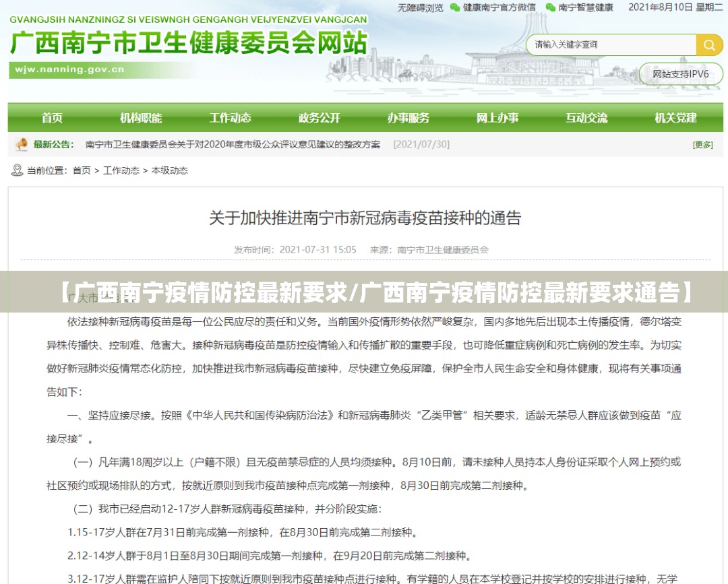Click the [更多] link for more announcements

coord(702,144)
